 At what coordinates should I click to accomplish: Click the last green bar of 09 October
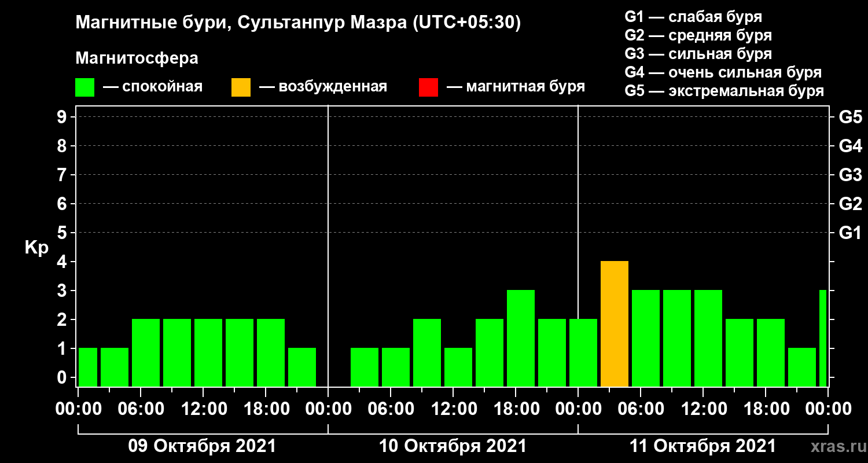coord(302,368)
